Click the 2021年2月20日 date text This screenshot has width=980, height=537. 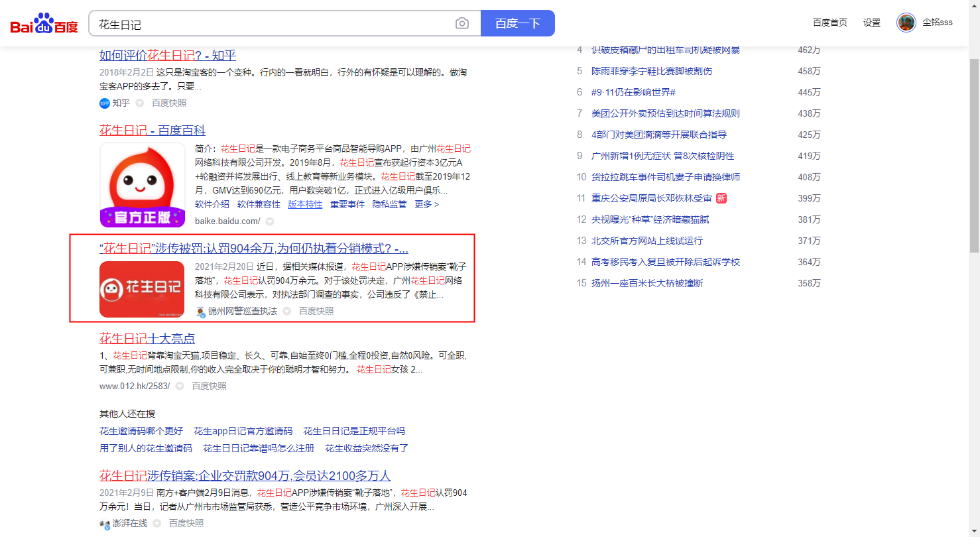(225, 267)
